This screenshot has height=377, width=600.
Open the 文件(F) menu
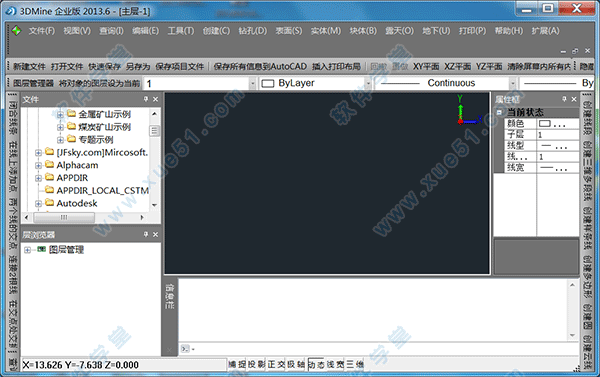click(x=41, y=31)
